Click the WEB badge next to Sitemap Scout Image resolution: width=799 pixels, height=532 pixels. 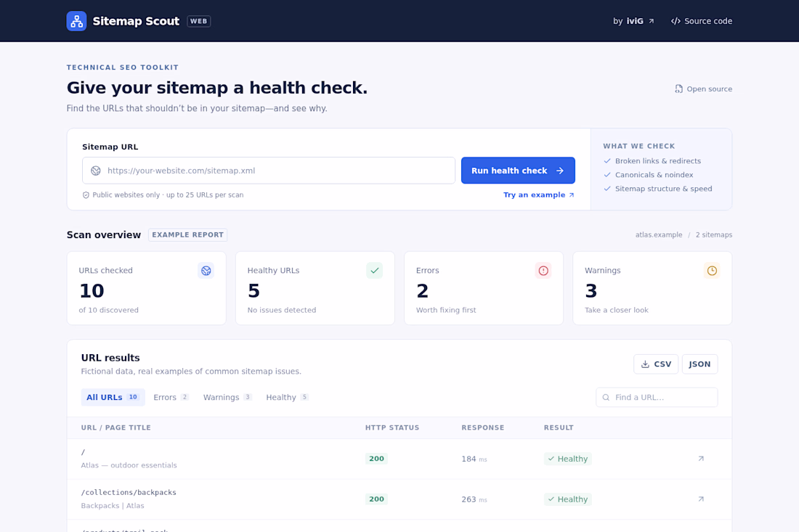pyautogui.click(x=199, y=21)
